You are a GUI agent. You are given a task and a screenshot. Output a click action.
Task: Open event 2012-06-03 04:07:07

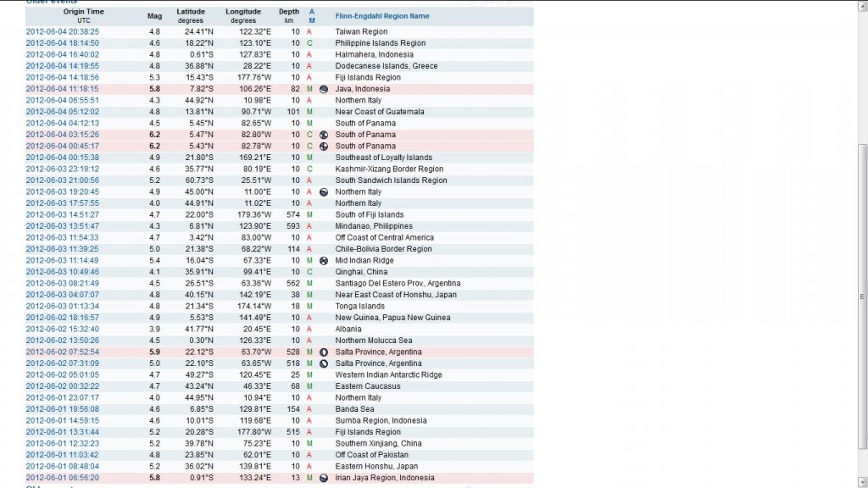63,295
